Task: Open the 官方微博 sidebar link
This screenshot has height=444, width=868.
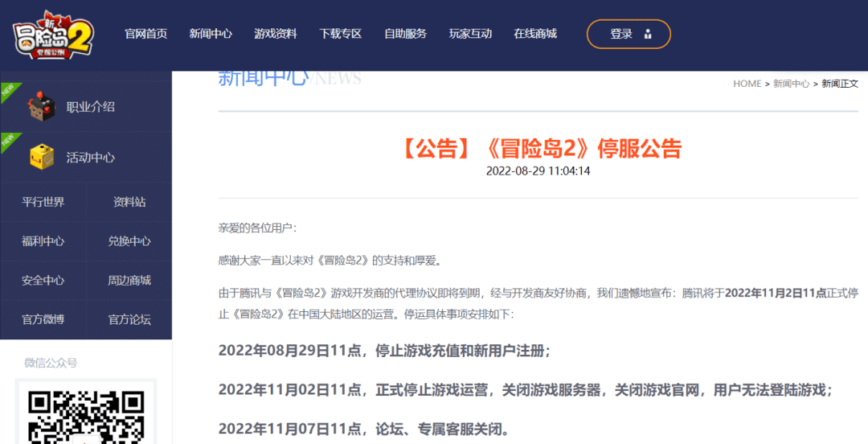Action: [43, 320]
